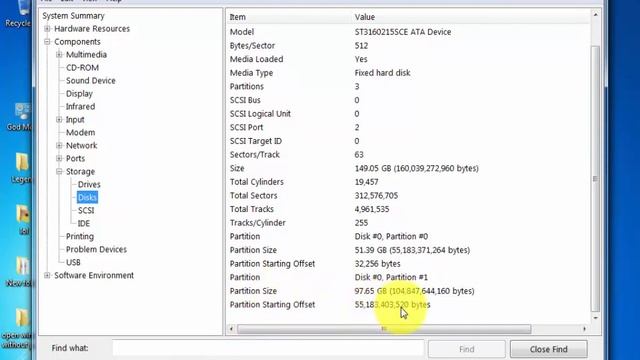Select the Size row
640x360 pixels.
pyautogui.click(x=408, y=168)
